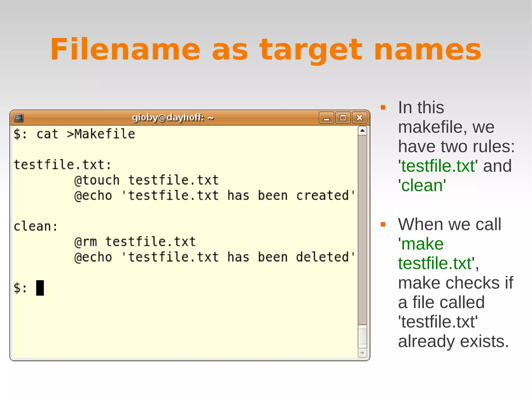The image size is (532, 399).
Task: Click the black terminal cursor block
Action: coord(40,288)
